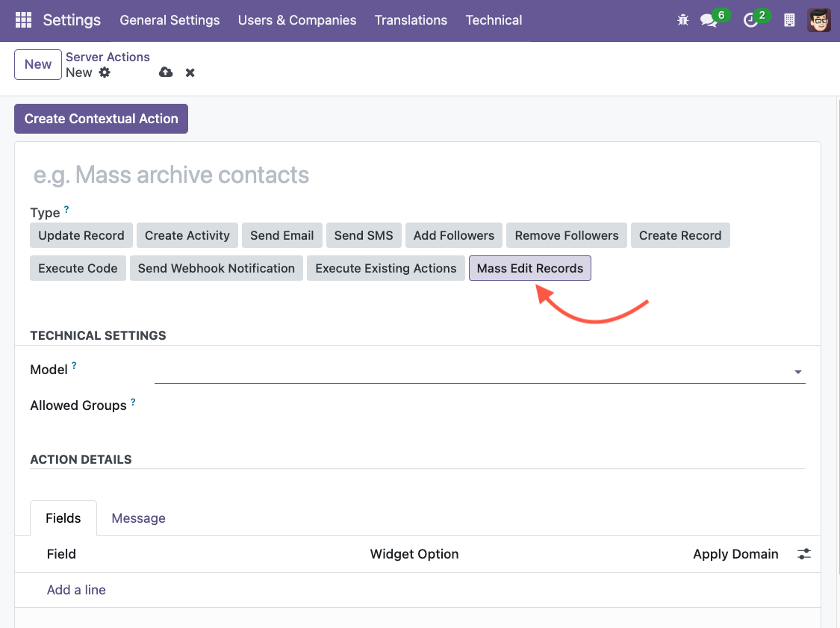Click the Field column header
This screenshot has width=840, height=628.
pyautogui.click(x=61, y=553)
